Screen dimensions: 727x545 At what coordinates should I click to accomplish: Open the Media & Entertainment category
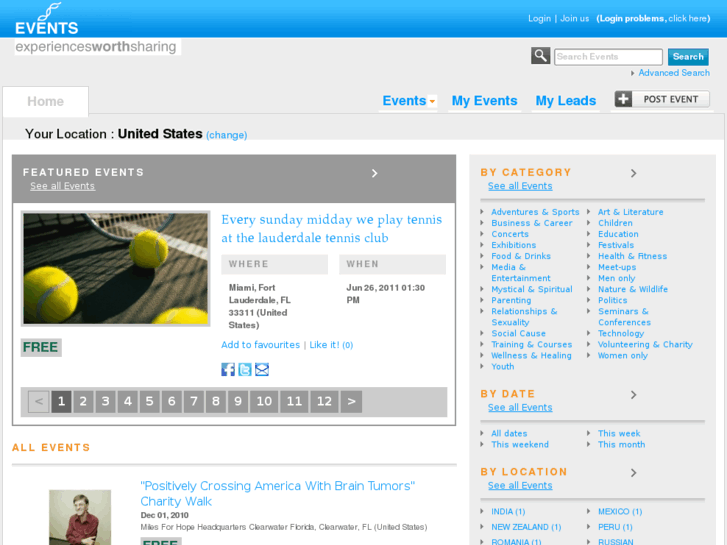click(521, 273)
